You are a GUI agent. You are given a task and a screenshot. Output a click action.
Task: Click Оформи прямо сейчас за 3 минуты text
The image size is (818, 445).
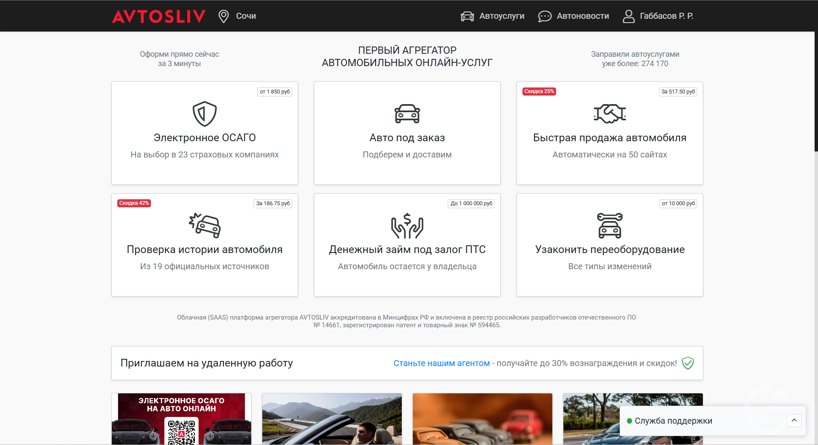click(179, 58)
